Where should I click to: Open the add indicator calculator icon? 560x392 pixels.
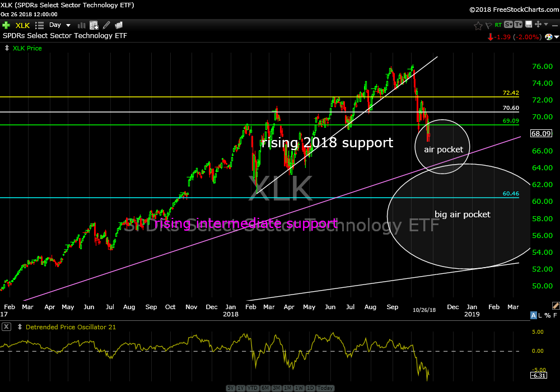(94, 25)
